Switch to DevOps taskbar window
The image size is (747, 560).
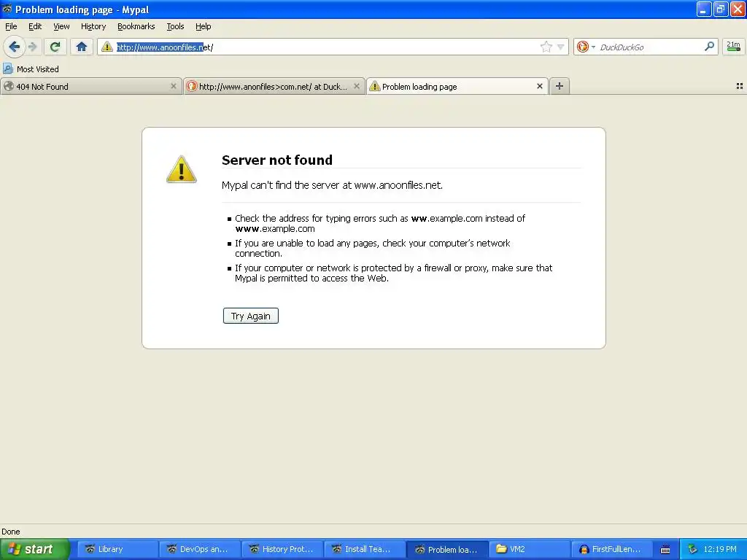point(200,549)
